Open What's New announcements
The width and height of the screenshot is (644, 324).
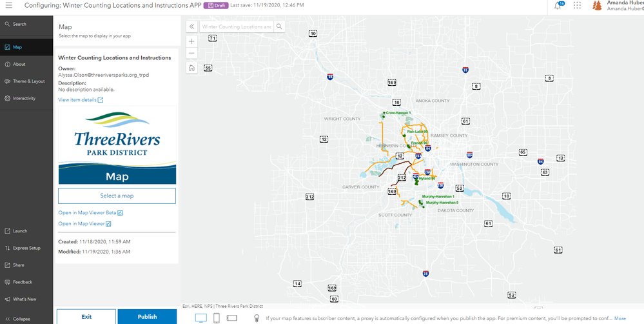tap(26, 299)
